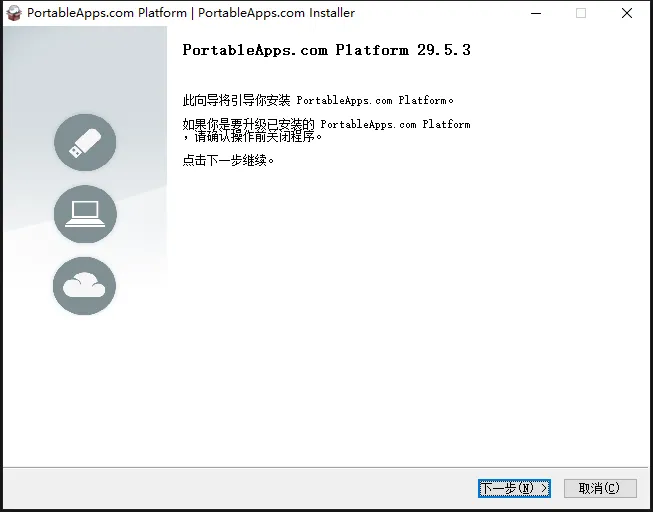
Task: Click the PortableApps installer icon in title bar
Action: point(14,13)
